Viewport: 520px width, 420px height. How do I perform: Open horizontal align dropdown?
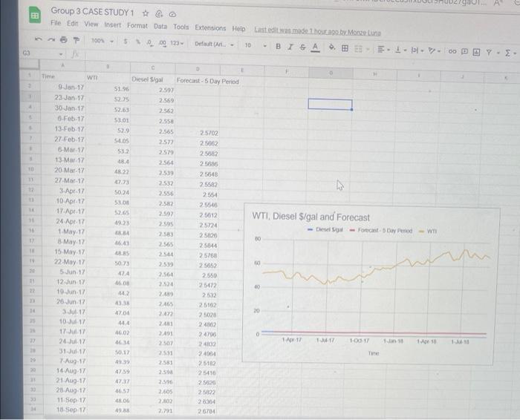click(383, 50)
